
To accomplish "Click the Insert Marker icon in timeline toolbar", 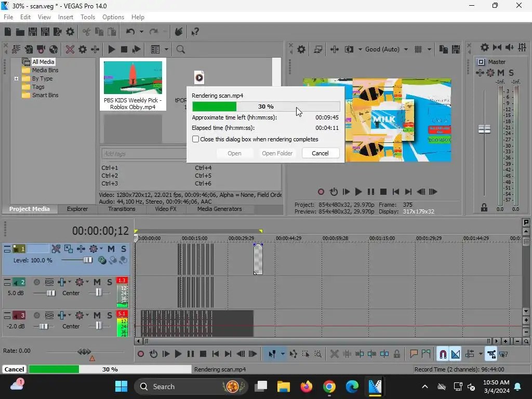I will click(x=414, y=354).
